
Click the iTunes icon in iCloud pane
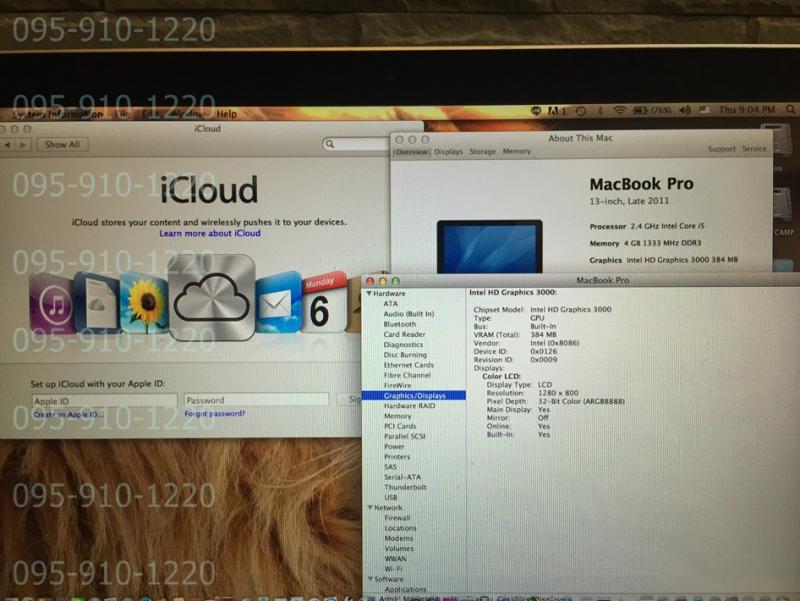pos(53,304)
